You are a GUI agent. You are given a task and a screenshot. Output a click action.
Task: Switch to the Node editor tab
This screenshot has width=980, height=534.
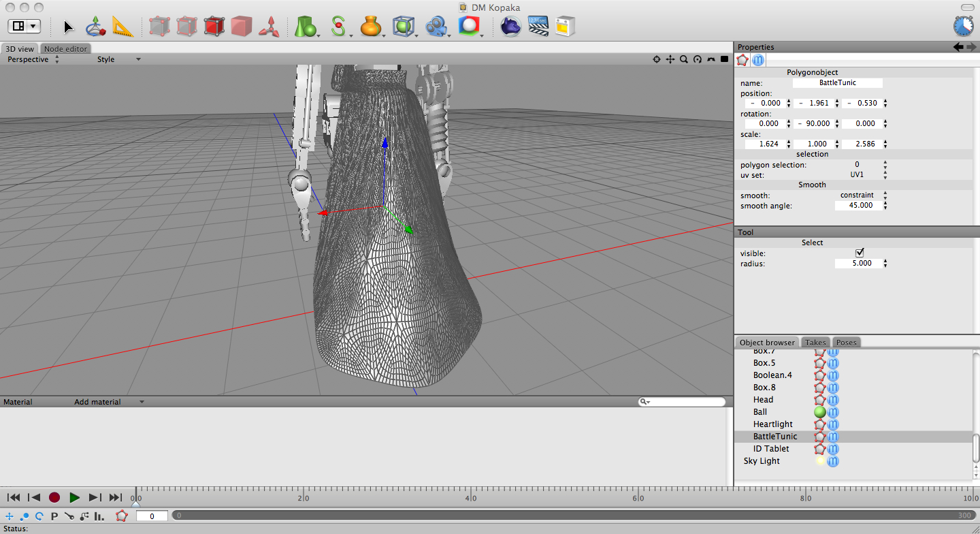pyautogui.click(x=65, y=48)
